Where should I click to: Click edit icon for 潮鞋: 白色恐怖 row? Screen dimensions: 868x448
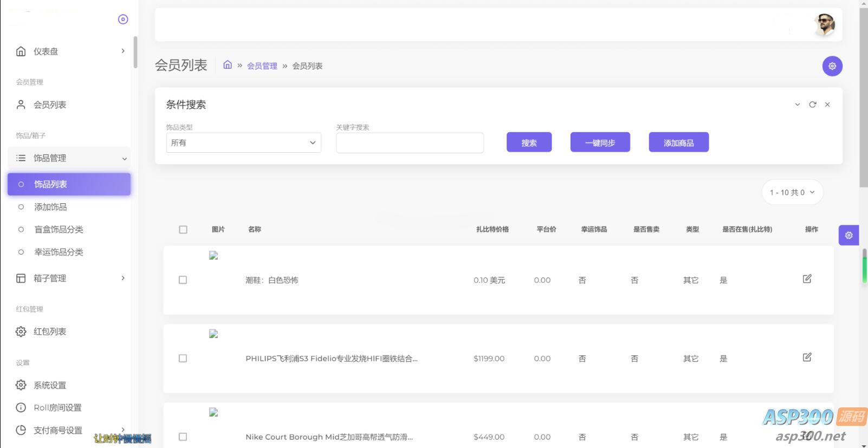pyautogui.click(x=807, y=279)
